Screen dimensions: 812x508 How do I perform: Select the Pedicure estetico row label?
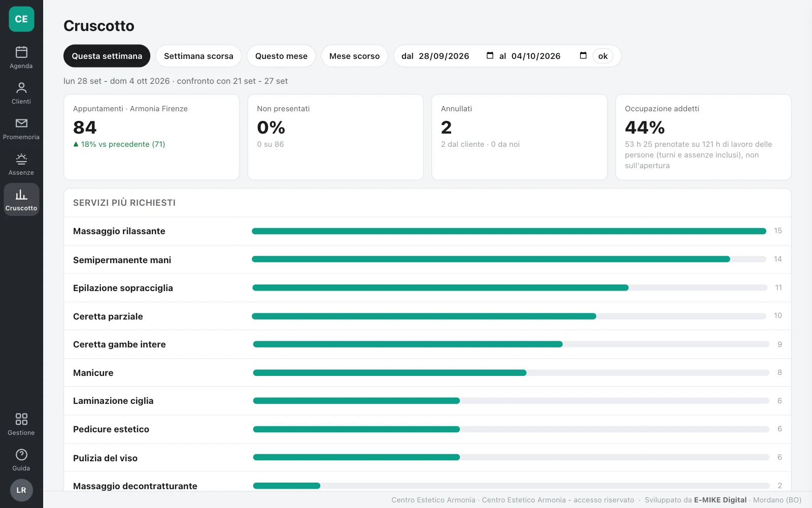(111, 429)
